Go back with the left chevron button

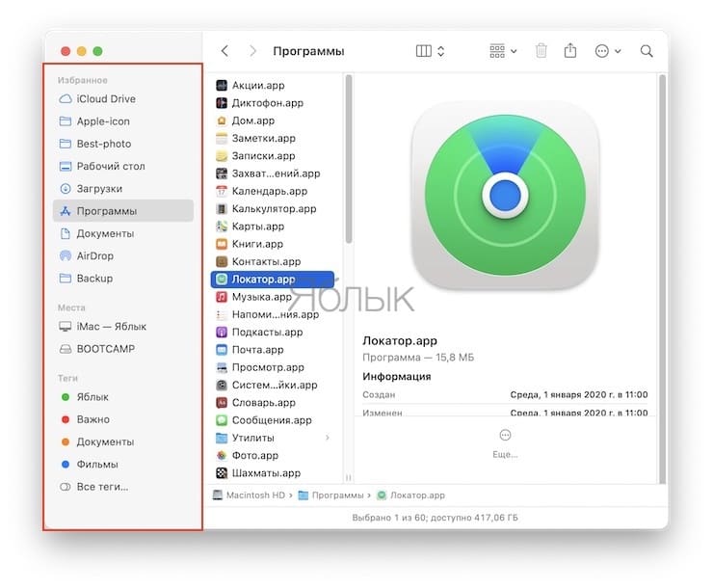pos(224,51)
